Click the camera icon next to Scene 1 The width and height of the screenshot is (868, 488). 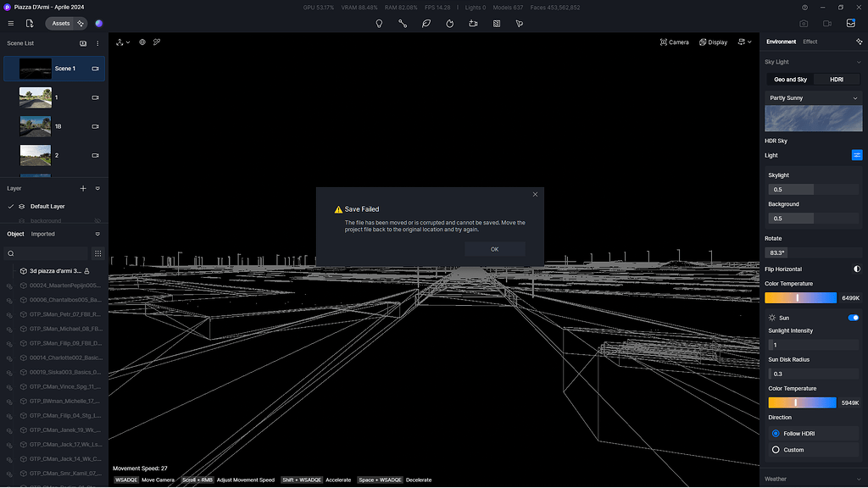(x=95, y=69)
